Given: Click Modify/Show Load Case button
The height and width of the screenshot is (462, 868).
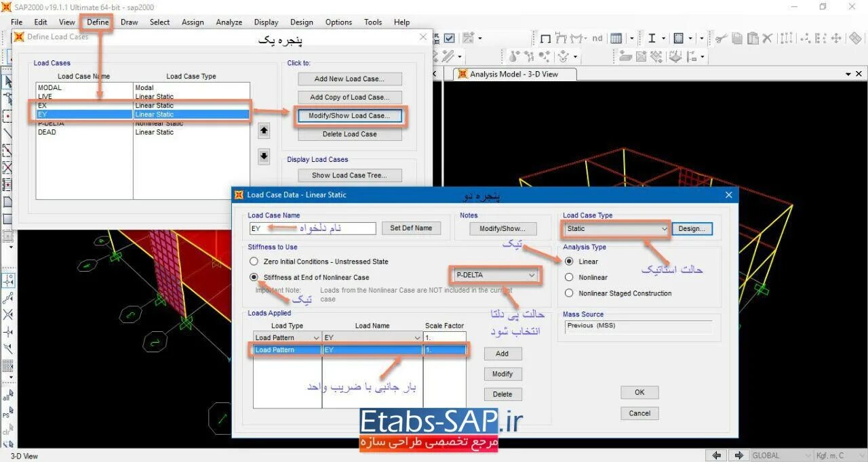Looking at the screenshot, I should point(350,116).
